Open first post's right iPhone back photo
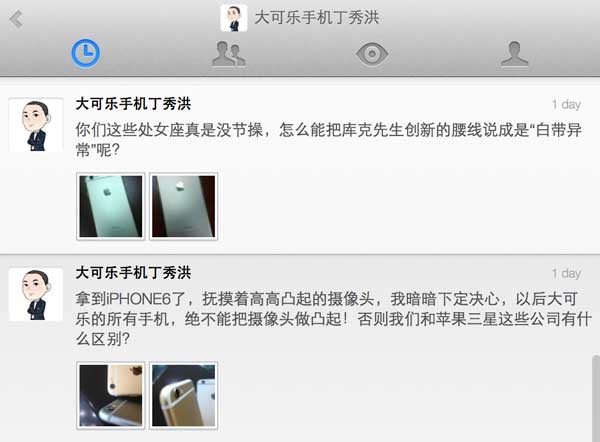This screenshot has height=442, width=600. tap(184, 206)
